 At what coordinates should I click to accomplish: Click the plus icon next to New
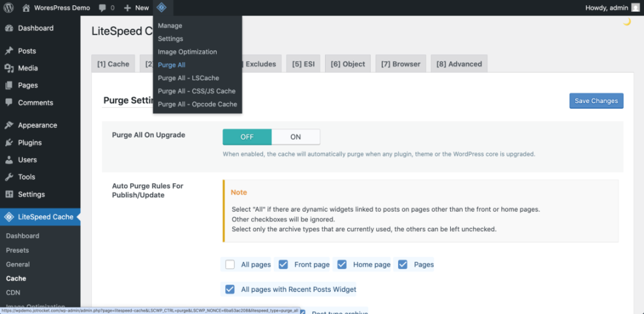coord(127,8)
